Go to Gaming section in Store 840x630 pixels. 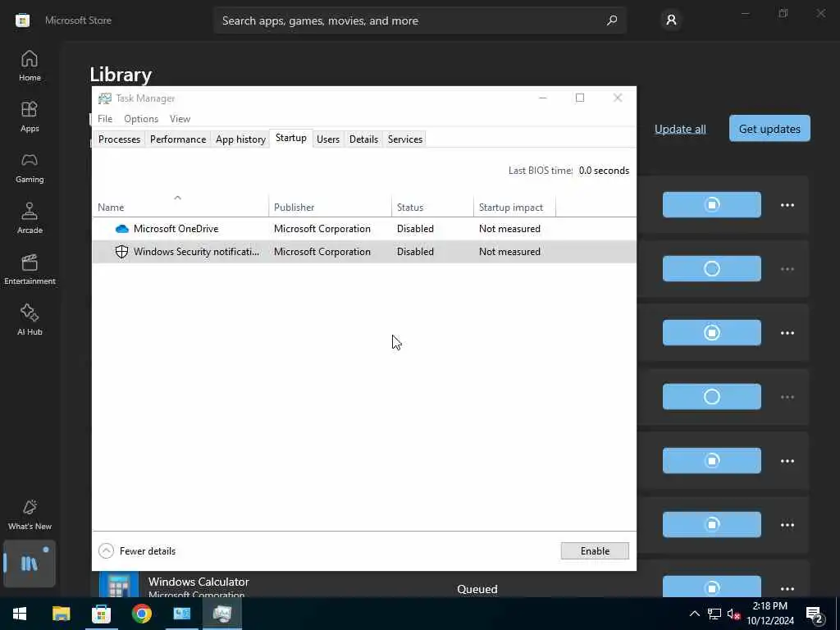(x=30, y=167)
